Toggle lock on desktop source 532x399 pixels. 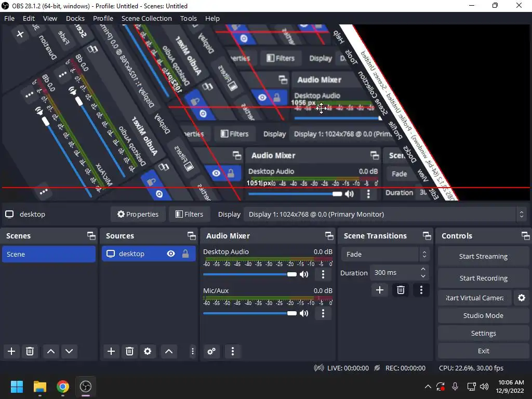tap(185, 254)
